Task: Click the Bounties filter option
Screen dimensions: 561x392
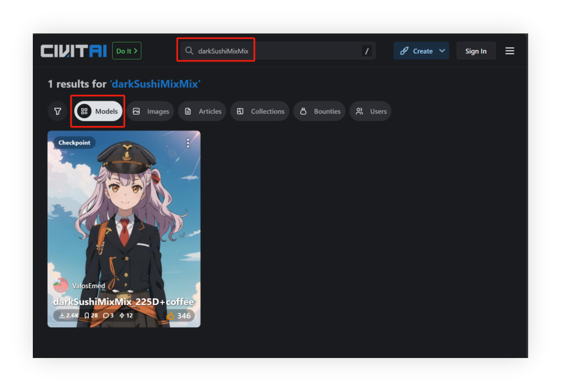Action: [x=319, y=111]
